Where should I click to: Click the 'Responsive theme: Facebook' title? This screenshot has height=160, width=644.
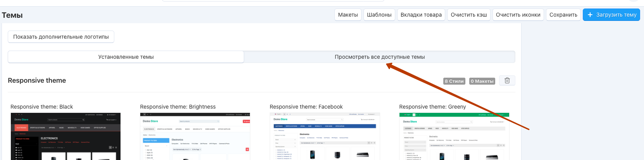pos(306,107)
